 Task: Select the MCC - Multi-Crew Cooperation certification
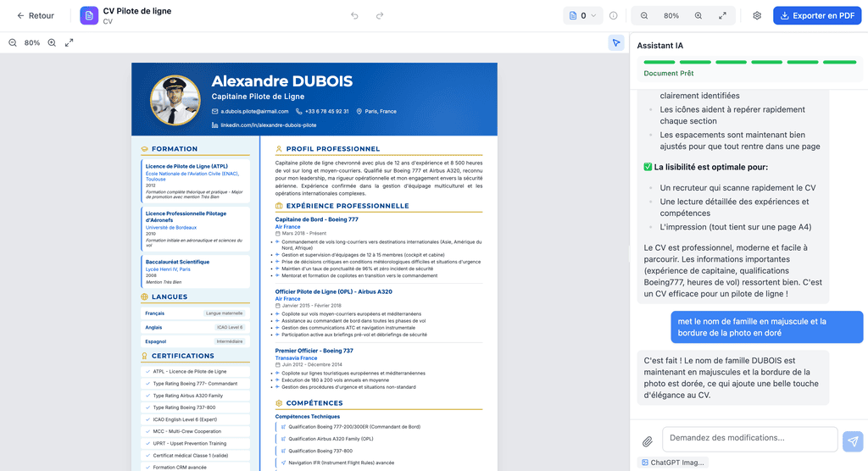coord(196,431)
